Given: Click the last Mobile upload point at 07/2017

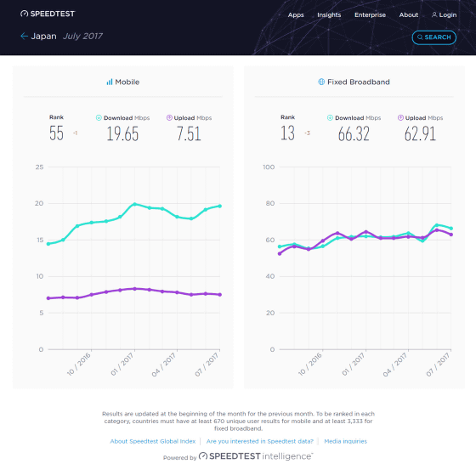Looking at the screenshot, I should tap(220, 295).
